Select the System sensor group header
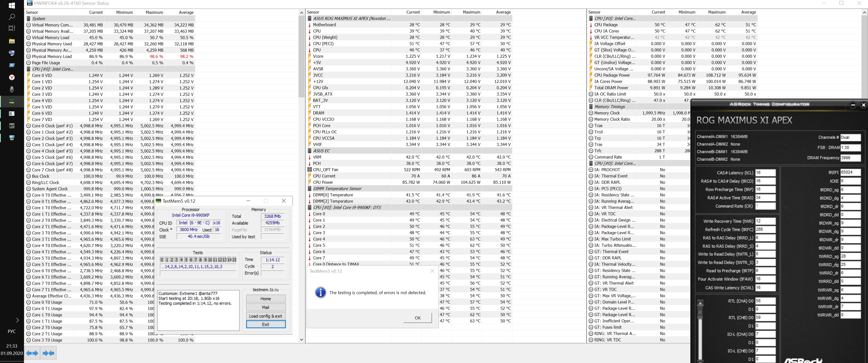This screenshot has width=868, height=363. (x=39, y=18)
